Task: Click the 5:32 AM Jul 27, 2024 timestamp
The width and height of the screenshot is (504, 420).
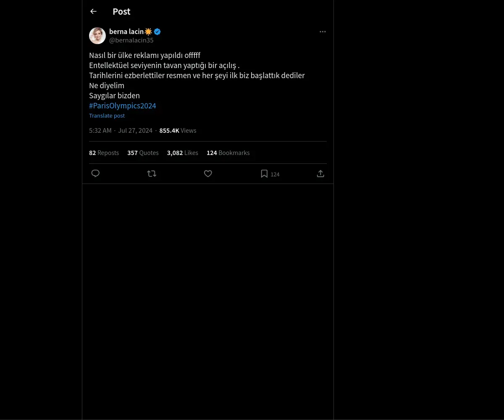Action: (x=121, y=131)
